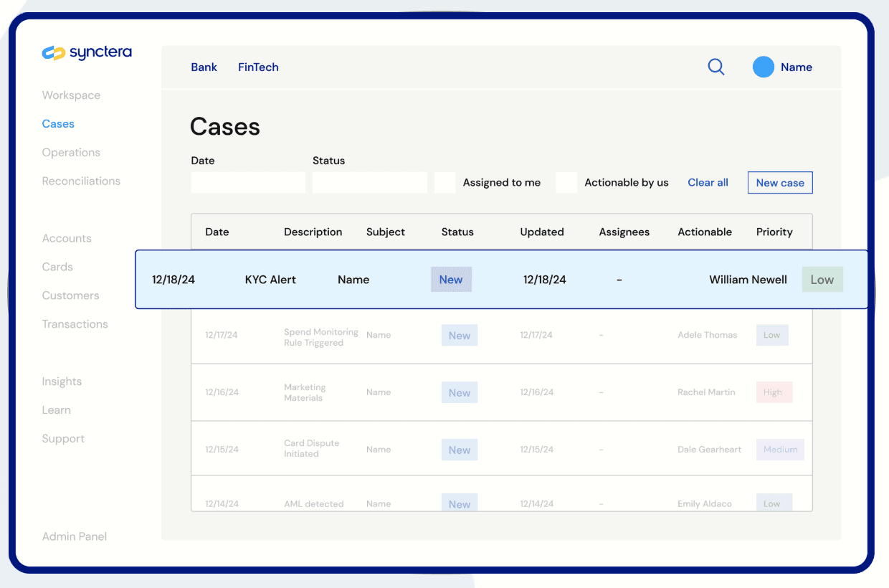The width and height of the screenshot is (889, 588).
Task: Switch to the FinTech tab
Action: (x=258, y=67)
